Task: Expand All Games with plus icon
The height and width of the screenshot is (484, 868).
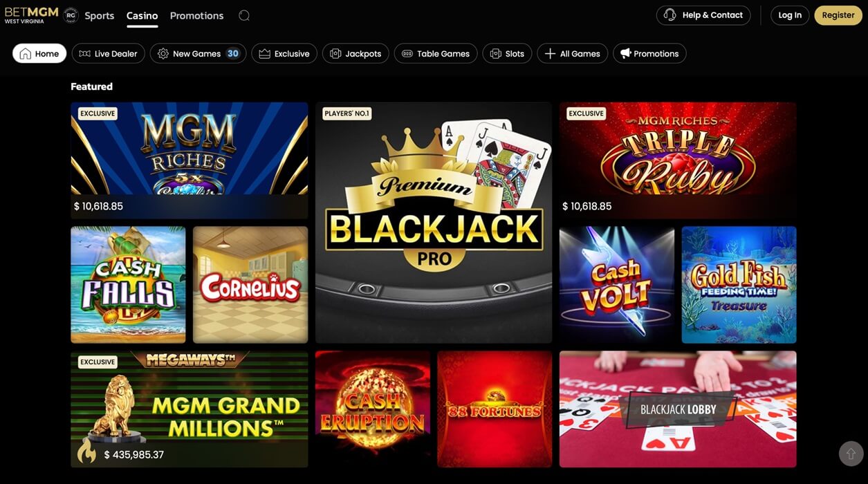Action: pyautogui.click(x=573, y=53)
